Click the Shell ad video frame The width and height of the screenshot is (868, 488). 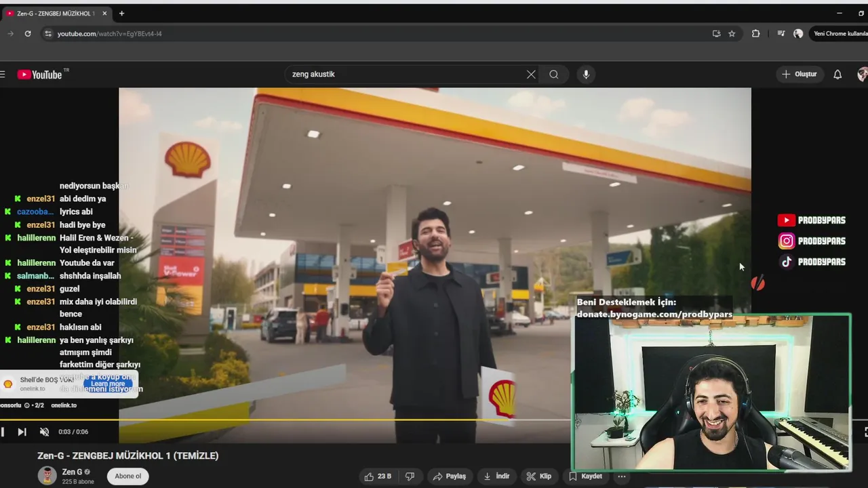[x=435, y=264]
